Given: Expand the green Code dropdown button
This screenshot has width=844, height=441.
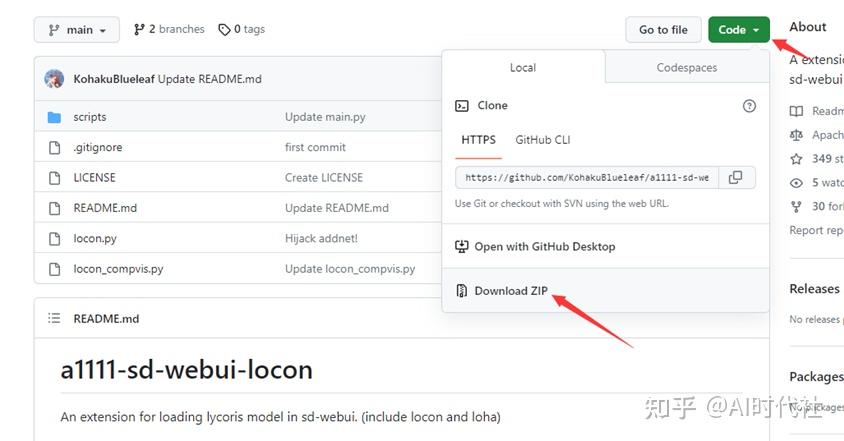Looking at the screenshot, I should pyautogui.click(x=738, y=30).
